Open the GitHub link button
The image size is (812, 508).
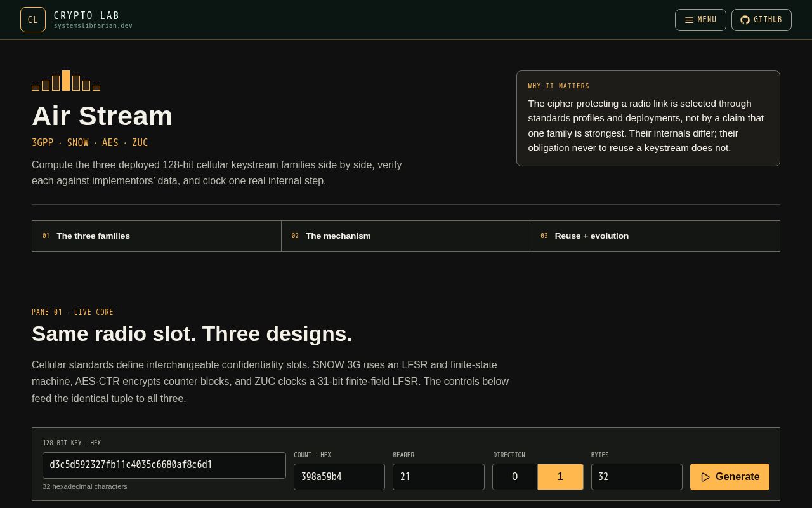coord(761,20)
